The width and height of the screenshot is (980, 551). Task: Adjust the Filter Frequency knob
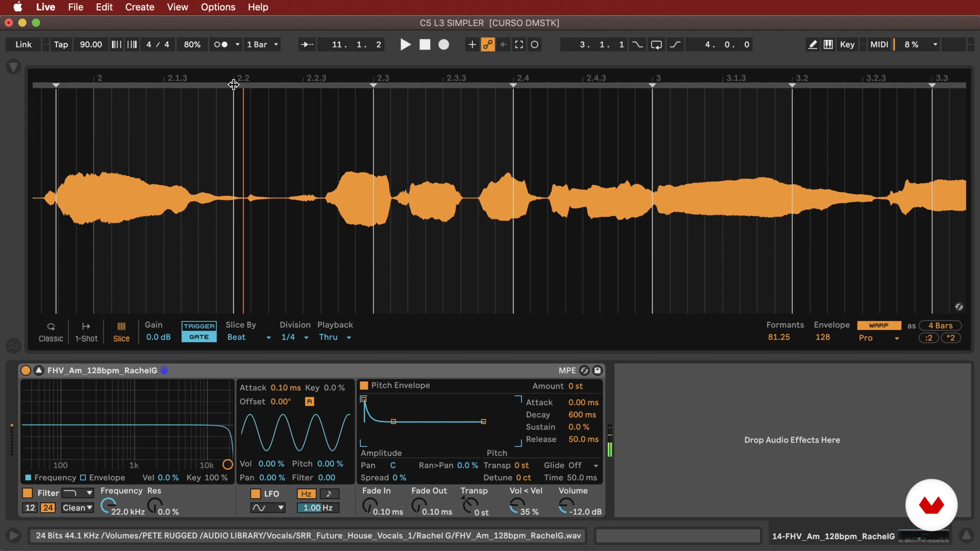click(108, 506)
